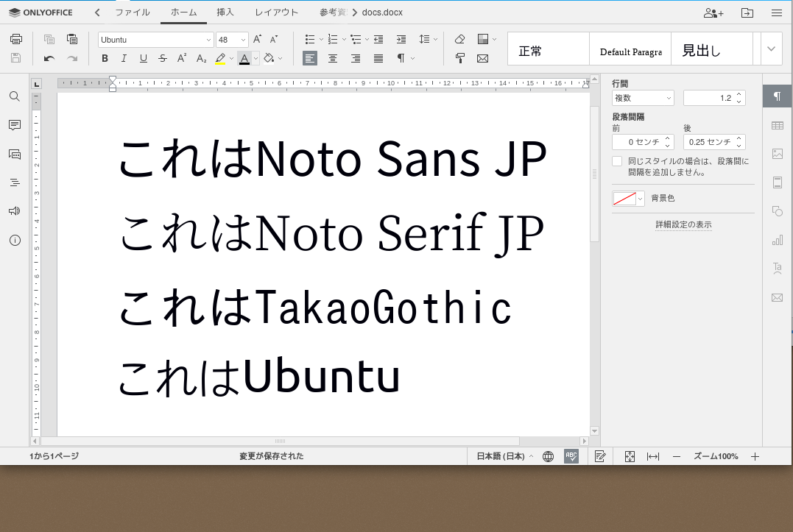Click the font color A swatch
The width and height of the screenshot is (793, 532).
tap(244, 58)
